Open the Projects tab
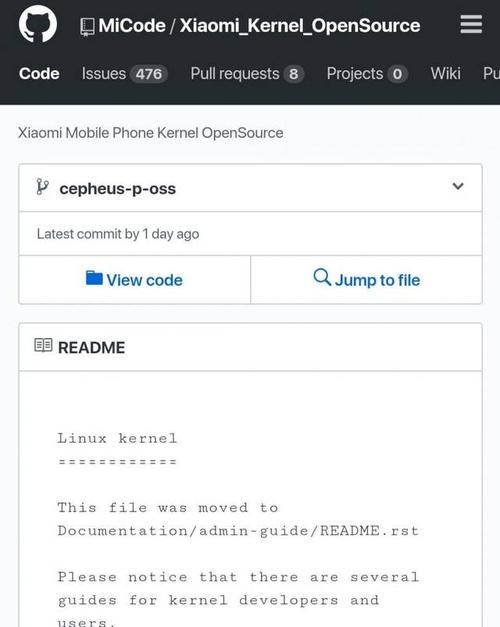Image resolution: width=500 pixels, height=627 pixels. (367, 74)
